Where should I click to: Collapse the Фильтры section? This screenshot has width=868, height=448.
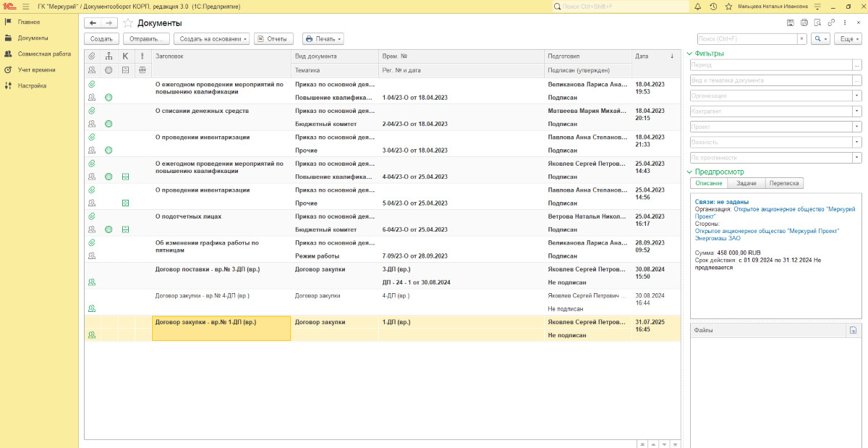(689, 53)
